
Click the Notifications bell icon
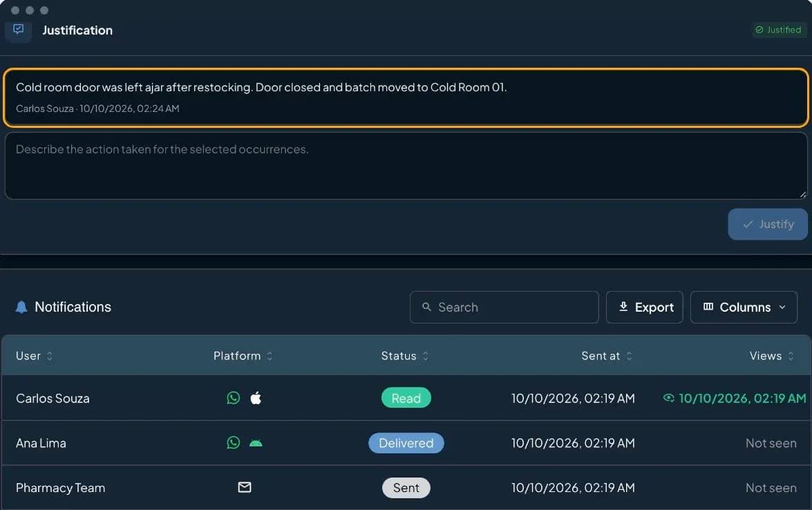pyautogui.click(x=21, y=307)
